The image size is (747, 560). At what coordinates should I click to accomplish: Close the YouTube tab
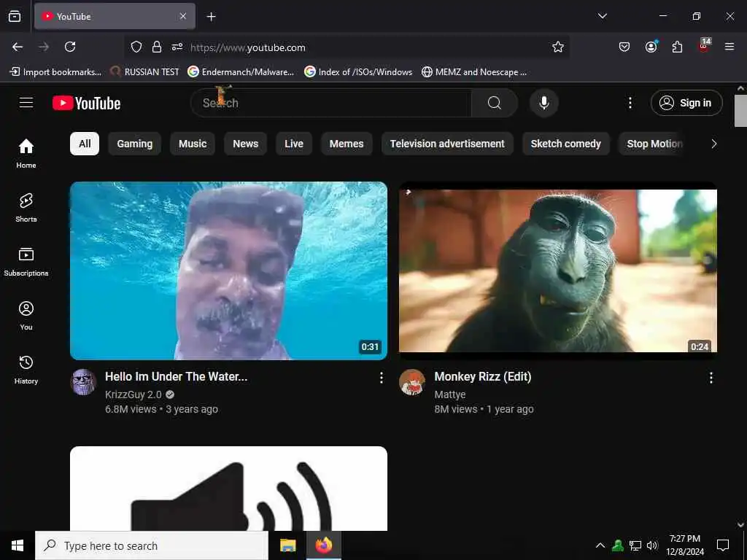tap(183, 16)
